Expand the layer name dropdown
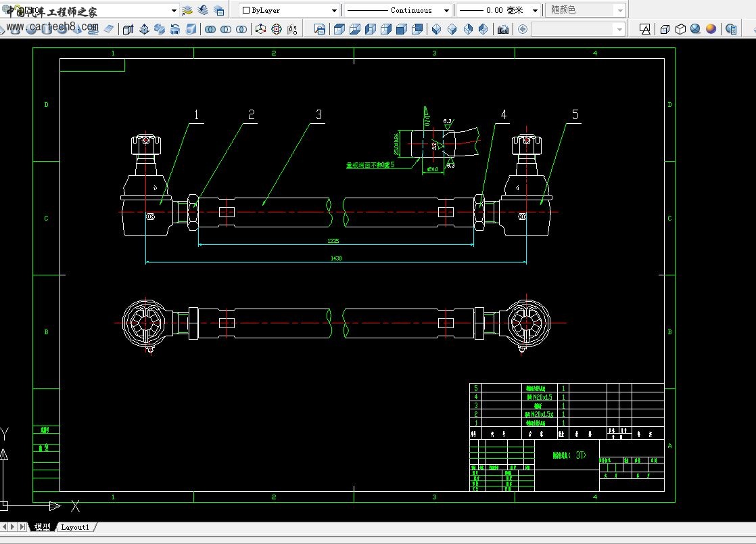The height and width of the screenshot is (544, 756). coord(174,10)
